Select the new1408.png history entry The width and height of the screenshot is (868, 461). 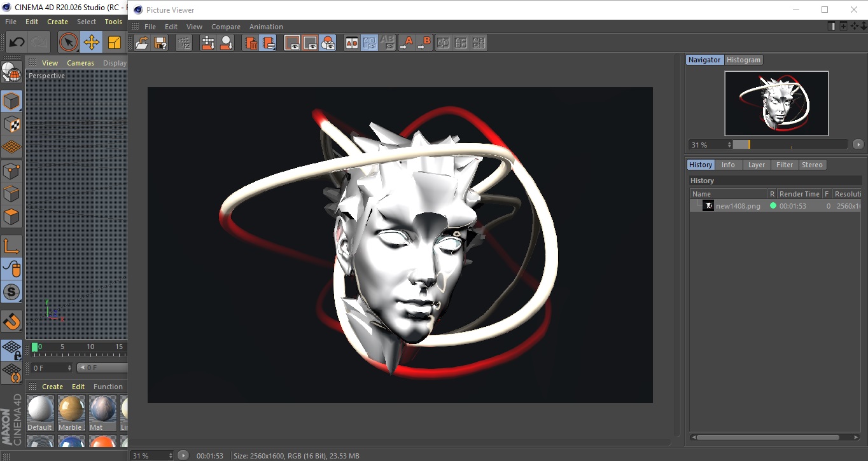coord(738,206)
